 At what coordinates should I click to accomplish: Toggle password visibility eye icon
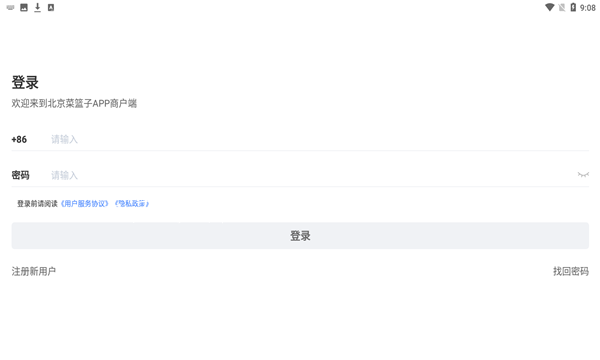(583, 175)
